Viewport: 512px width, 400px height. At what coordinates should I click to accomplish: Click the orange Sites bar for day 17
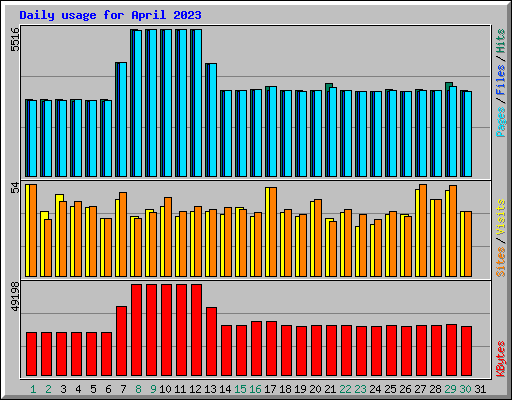pyautogui.click(x=273, y=232)
